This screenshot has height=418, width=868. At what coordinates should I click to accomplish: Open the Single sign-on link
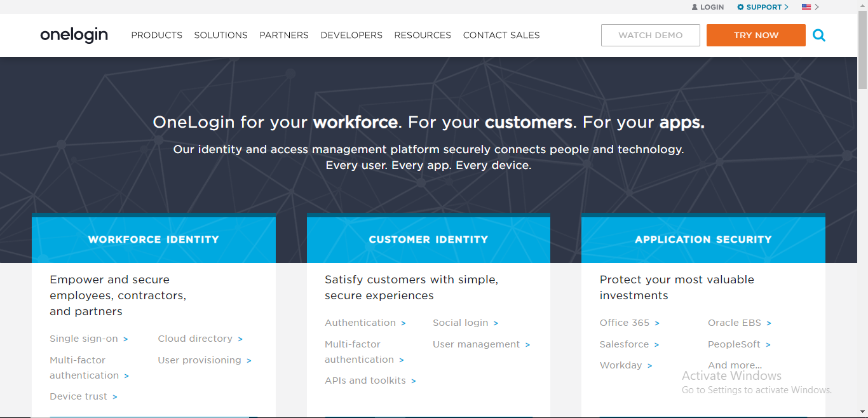[89, 339]
